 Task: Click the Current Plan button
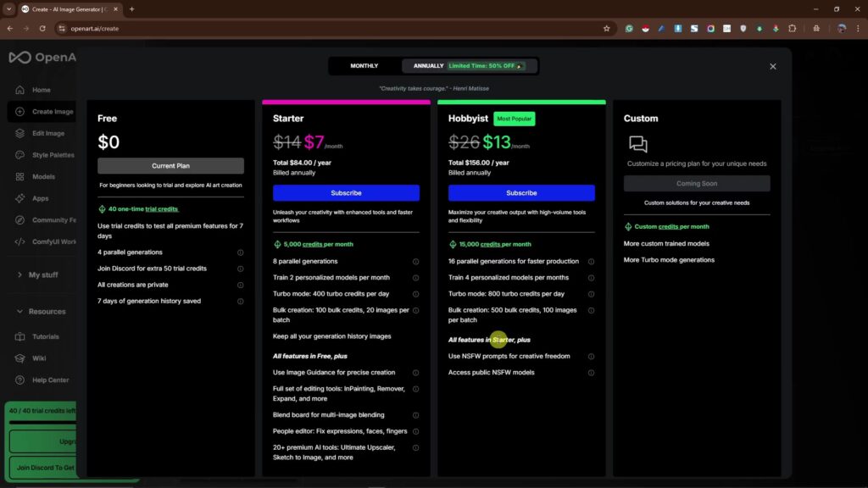[x=170, y=166]
